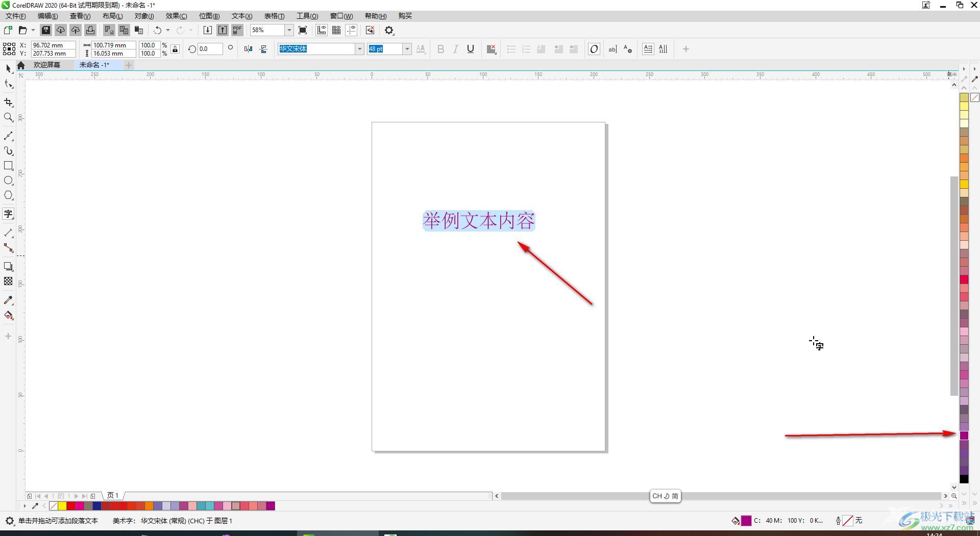Click the Save disk icon
This screenshot has width=980, height=536.
point(46,30)
